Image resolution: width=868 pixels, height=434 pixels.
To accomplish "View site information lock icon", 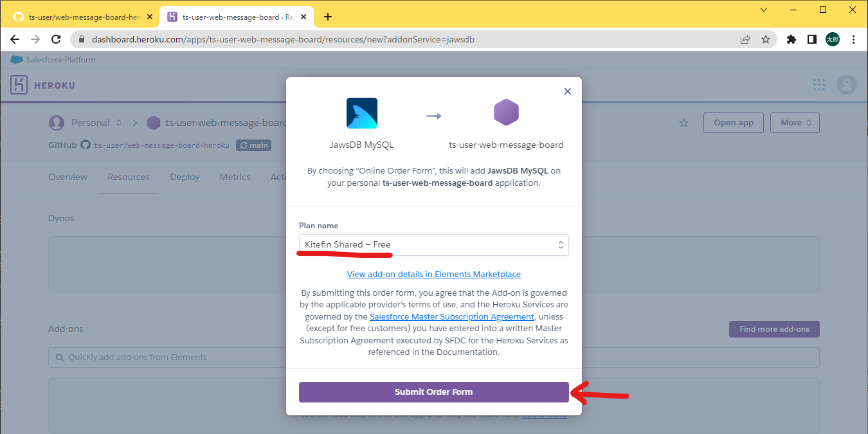I will pos(82,39).
